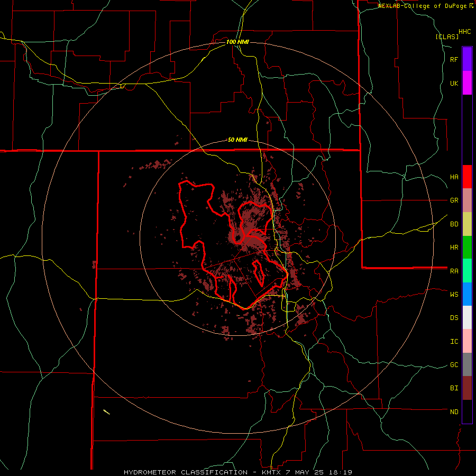
Task: Click the BI legend label
Action: point(454,388)
